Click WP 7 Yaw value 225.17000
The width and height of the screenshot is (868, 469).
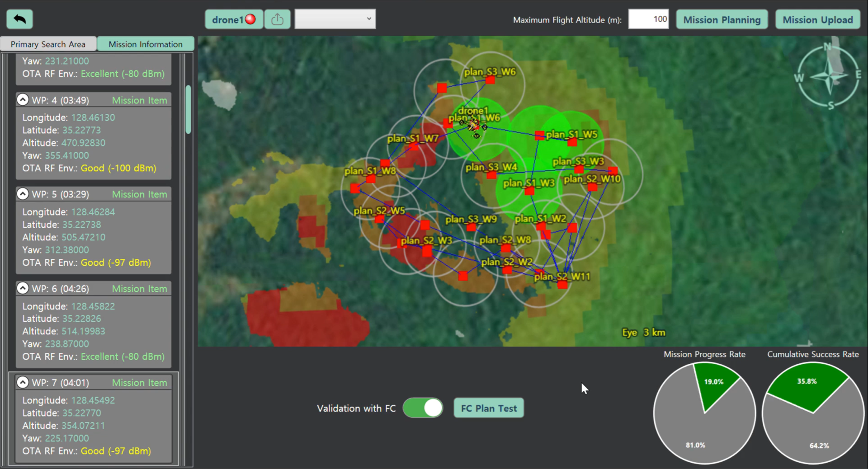pyautogui.click(x=67, y=438)
